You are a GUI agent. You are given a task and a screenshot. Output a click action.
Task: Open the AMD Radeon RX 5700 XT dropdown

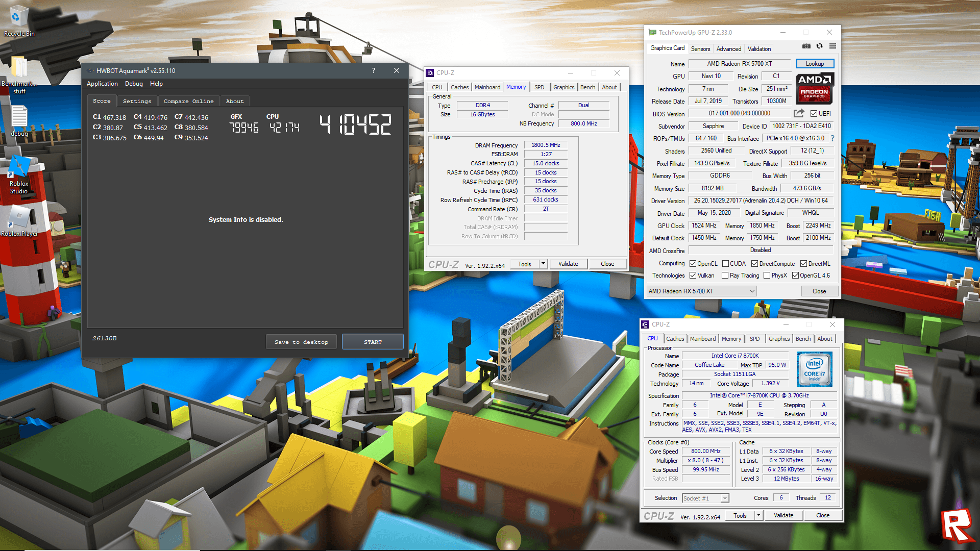coord(701,291)
